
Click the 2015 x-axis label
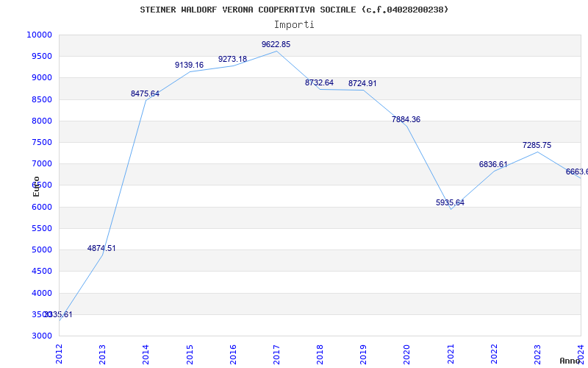[x=190, y=354]
